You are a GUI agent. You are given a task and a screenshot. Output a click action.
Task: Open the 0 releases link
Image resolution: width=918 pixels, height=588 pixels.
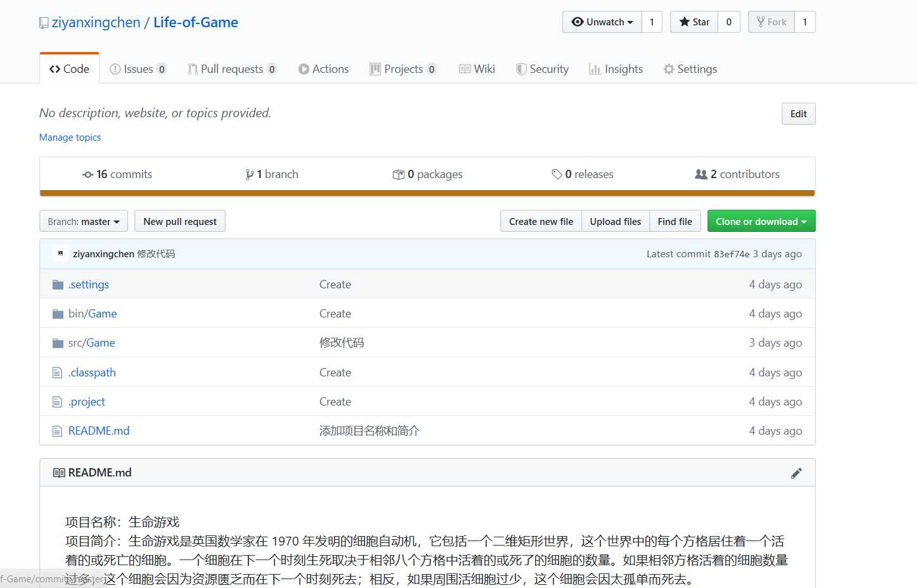[x=583, y=174]
